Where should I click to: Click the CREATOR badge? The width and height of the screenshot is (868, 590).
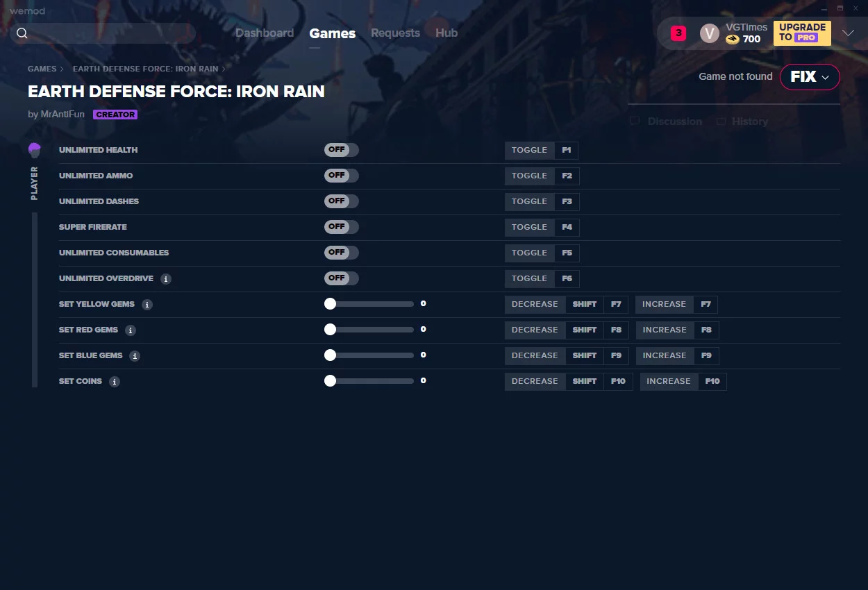pyautogui.click(x=115, y=115)
